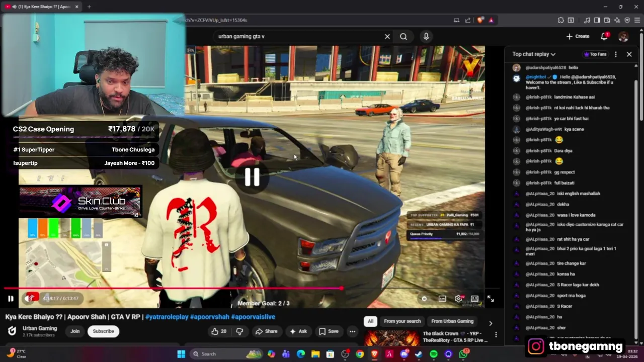Subscribe to Urban Gaming channel
This screenshot has height=362, width=644.
tap(103, 331)
